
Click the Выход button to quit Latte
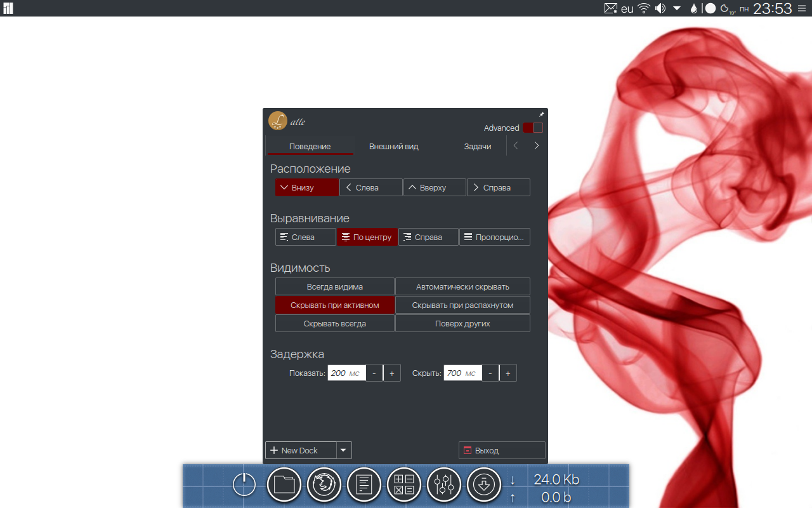(x=502, y=450)
